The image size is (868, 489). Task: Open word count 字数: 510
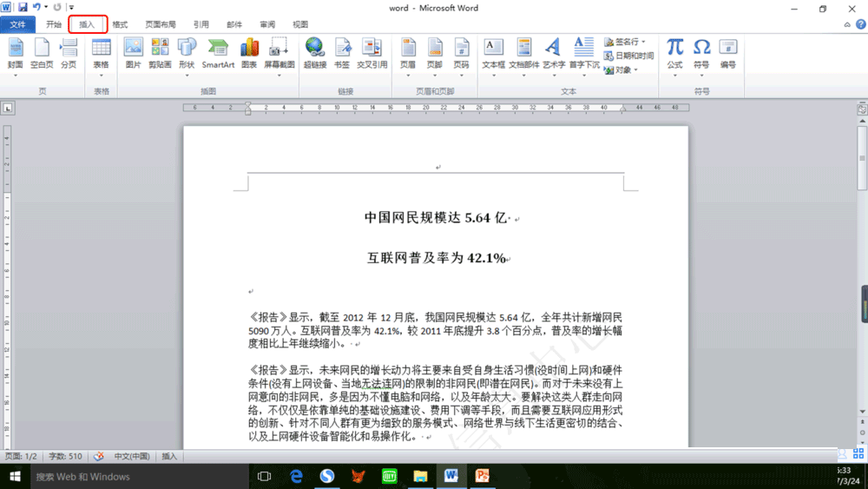(x=65, y=456)
